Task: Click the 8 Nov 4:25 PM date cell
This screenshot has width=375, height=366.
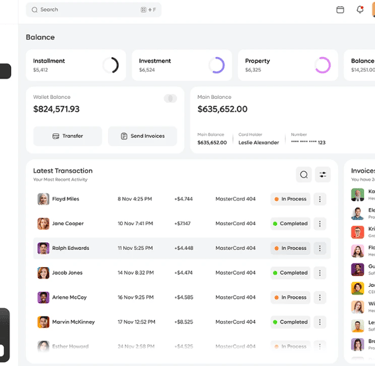Action: pos(135,199)
